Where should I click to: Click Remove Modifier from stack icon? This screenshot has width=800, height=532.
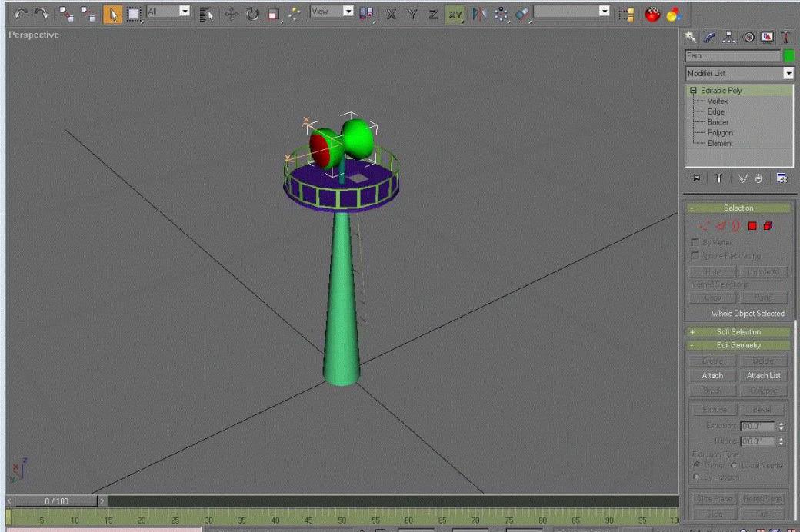(758, 178)
